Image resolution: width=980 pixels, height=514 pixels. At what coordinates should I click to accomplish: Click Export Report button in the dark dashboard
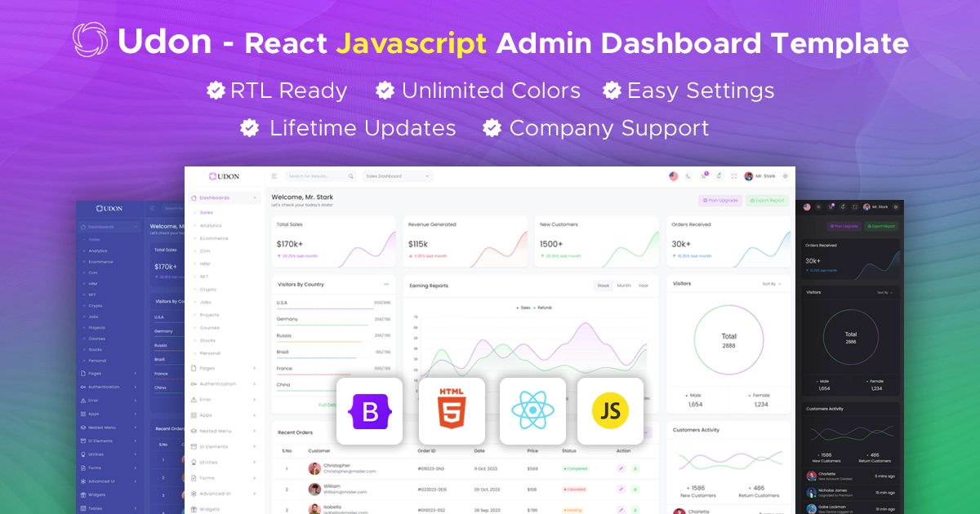pos(880,226)
